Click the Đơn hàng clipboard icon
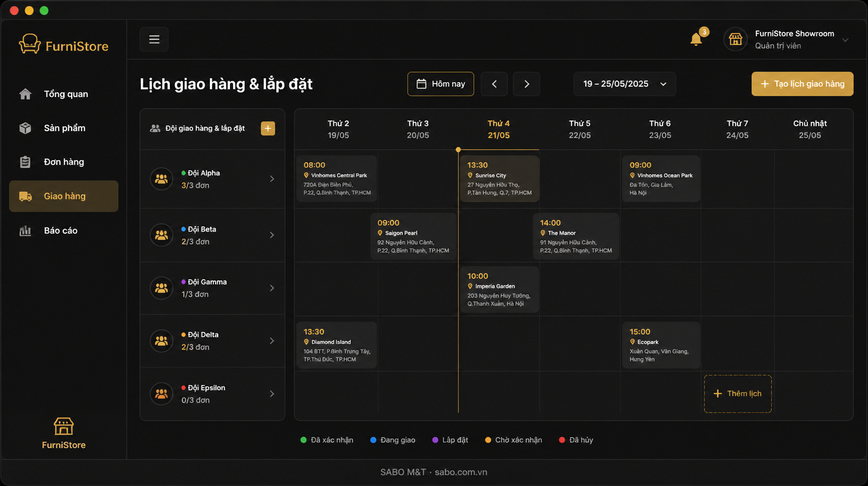Image resolution: width=868 pixels, height=486 pixels. pos(25,162)
